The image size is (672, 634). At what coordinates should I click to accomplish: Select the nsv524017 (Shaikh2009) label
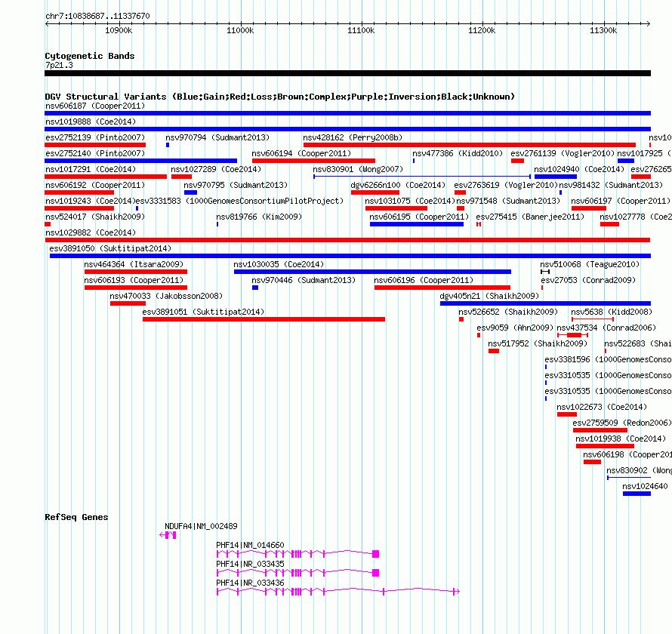(x=95, y=217)
